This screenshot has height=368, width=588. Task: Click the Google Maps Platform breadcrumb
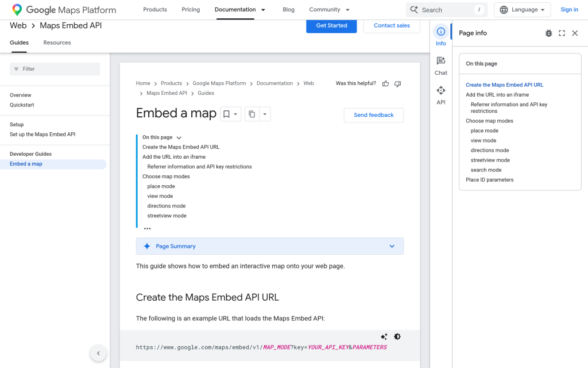(x=219, y=83)
